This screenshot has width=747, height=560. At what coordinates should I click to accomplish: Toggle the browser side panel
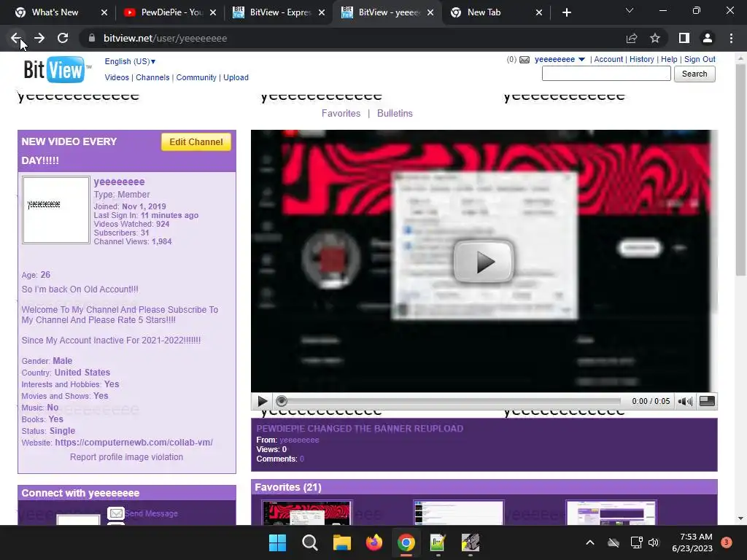pos(684,38)
